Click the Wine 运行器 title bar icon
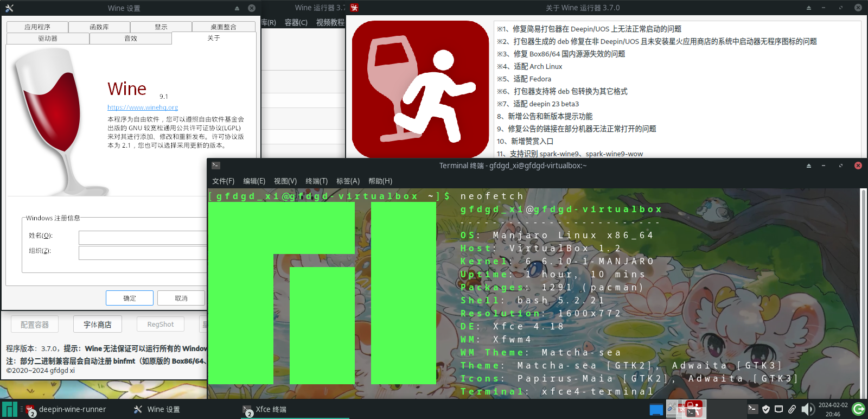This screenshot has width=868, height=419. [354, 8]
